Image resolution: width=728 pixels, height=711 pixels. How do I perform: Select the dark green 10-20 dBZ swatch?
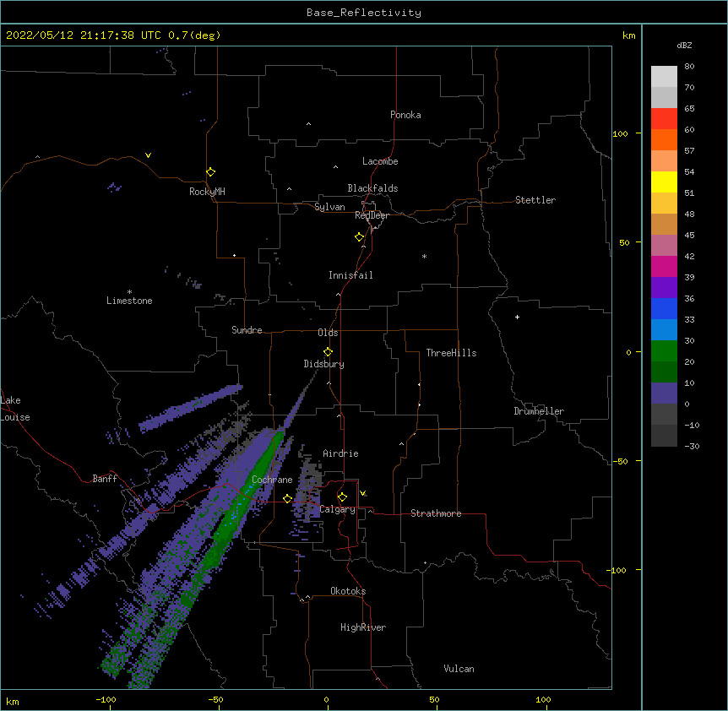click(664, 372)
